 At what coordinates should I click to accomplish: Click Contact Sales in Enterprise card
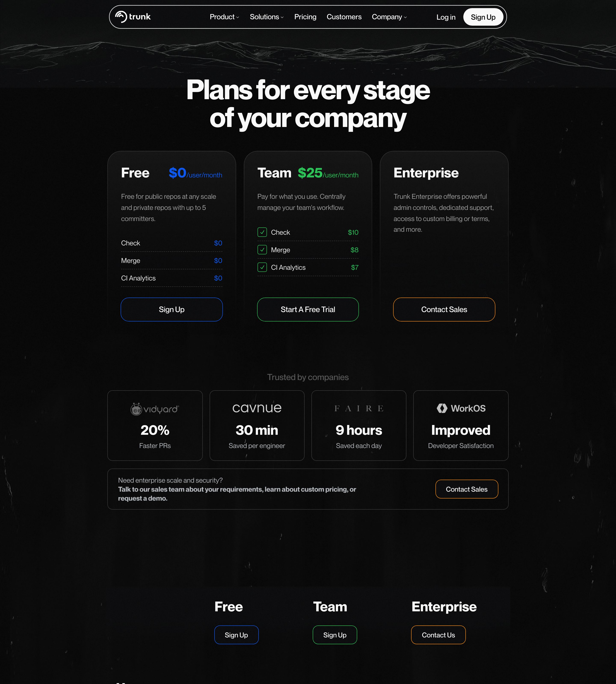444,310
